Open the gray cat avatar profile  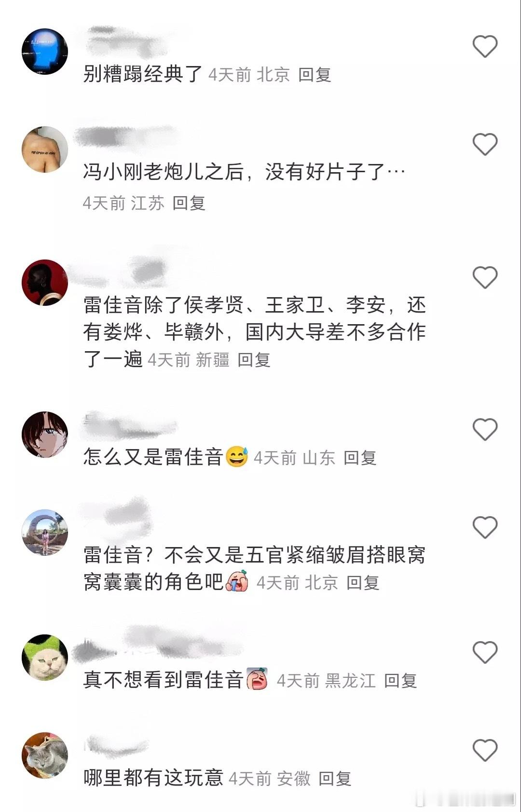point(45,755)
